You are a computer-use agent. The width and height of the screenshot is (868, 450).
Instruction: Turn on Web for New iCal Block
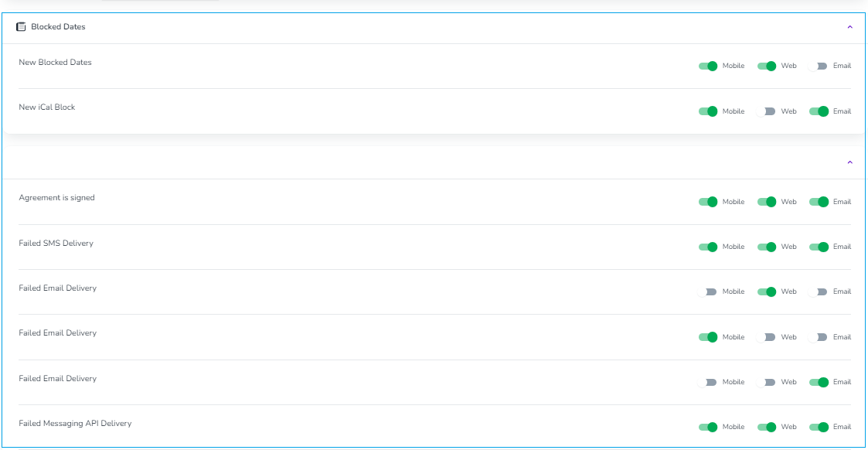767,111
